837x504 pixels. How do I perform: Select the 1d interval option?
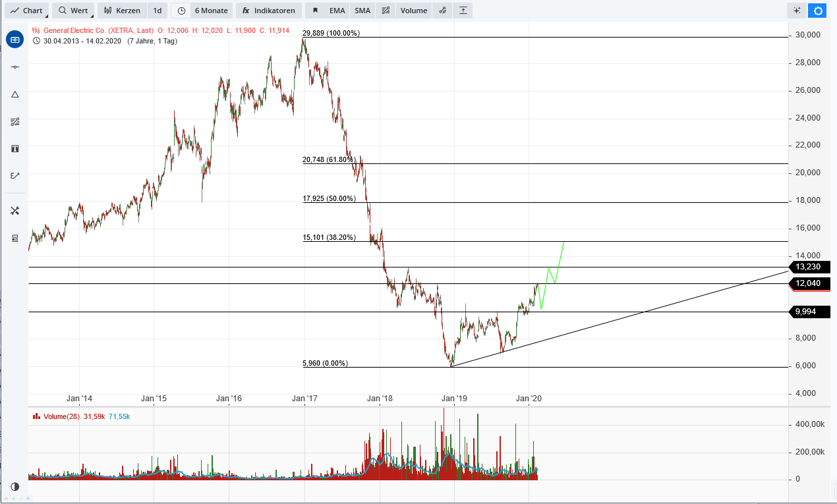tap(157, 10)
